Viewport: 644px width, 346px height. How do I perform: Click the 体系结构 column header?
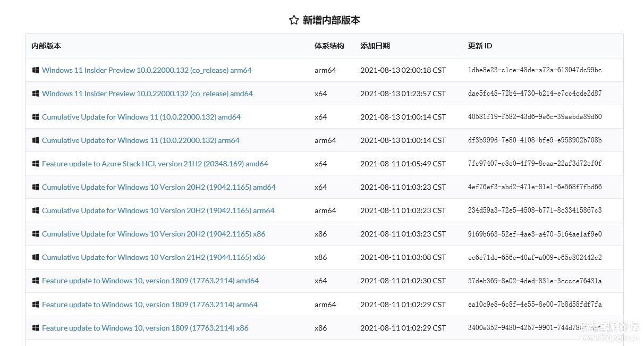(329, 46)
